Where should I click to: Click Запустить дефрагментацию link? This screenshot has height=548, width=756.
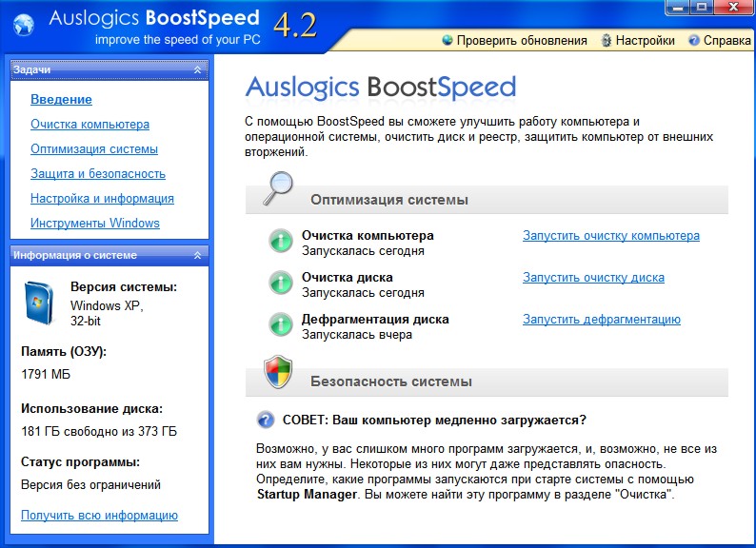(x=601, y=319)
